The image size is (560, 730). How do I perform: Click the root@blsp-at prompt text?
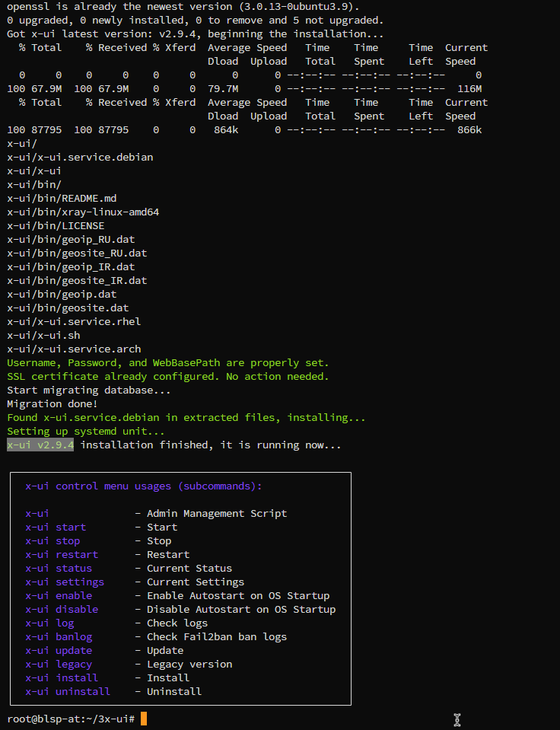(71, 719)
